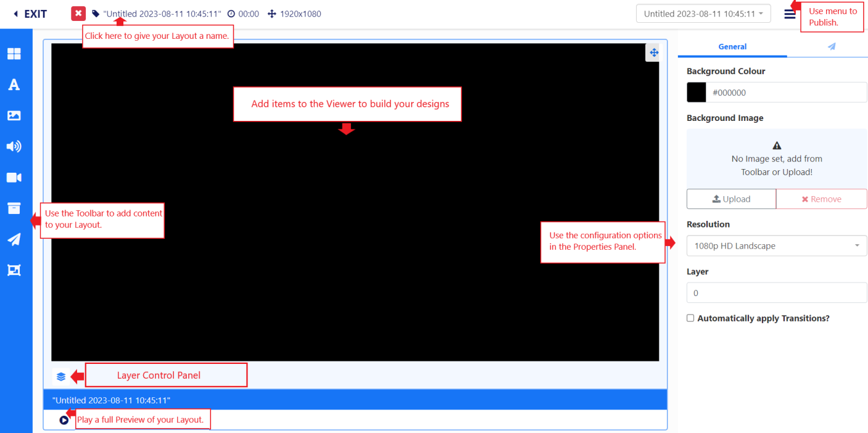Select the text tool in the sidebar
This screenshot has width=868, height=433.
coord(14,85)
